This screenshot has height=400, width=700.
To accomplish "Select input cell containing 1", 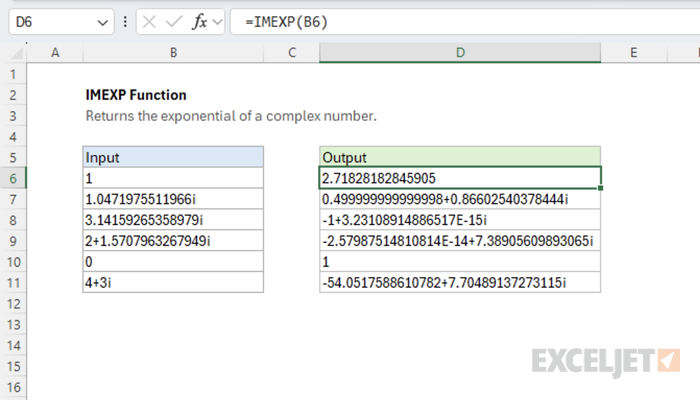I will coord(173,178).
